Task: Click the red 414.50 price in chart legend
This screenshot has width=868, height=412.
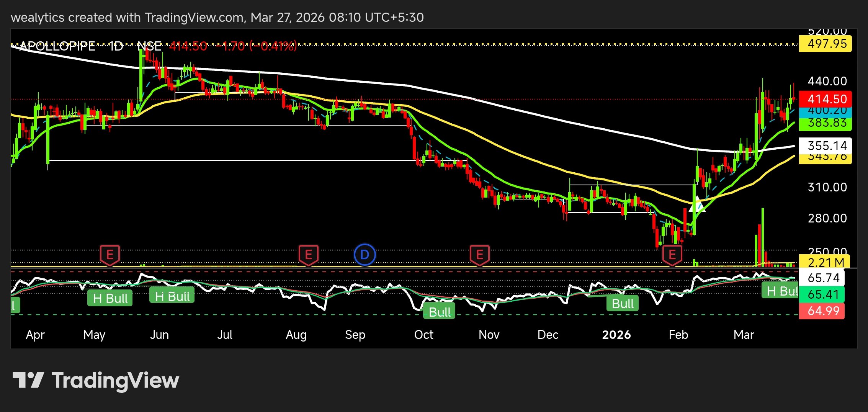Action: tap(188, 46)
